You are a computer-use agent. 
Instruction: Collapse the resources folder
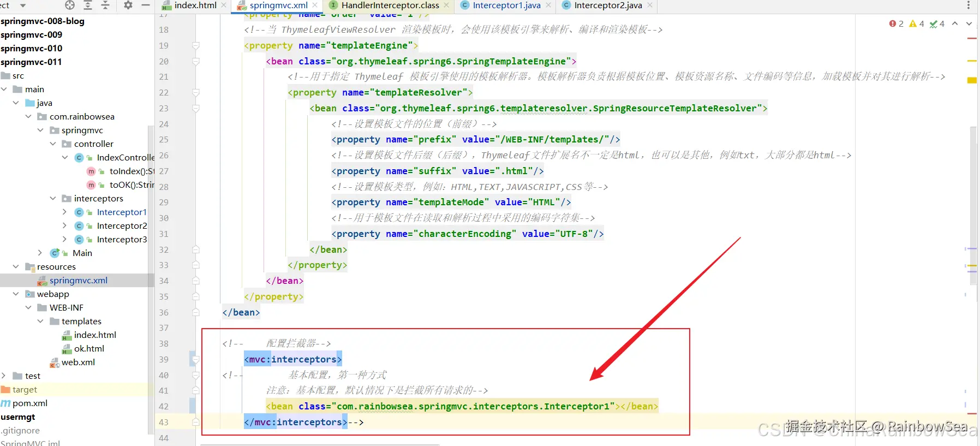click(x=16, y=266)
